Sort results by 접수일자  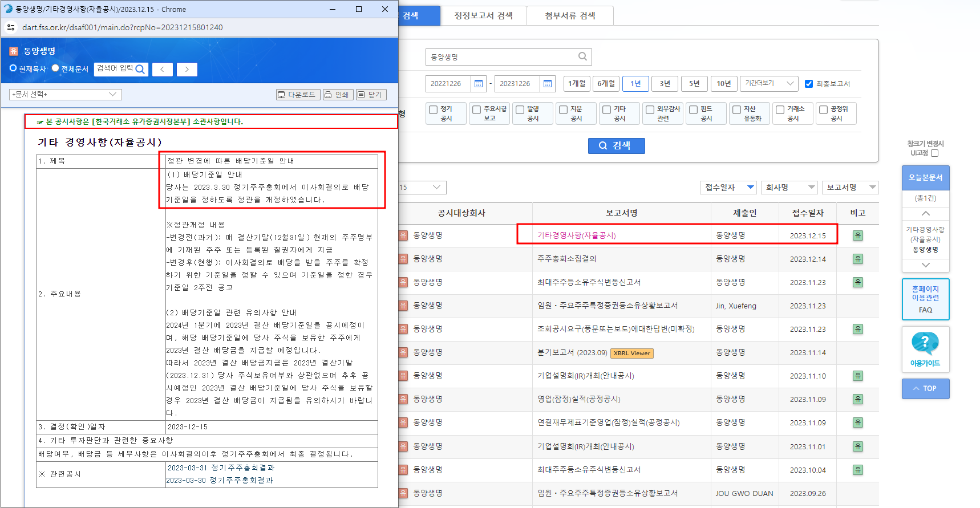coord(728,187)
